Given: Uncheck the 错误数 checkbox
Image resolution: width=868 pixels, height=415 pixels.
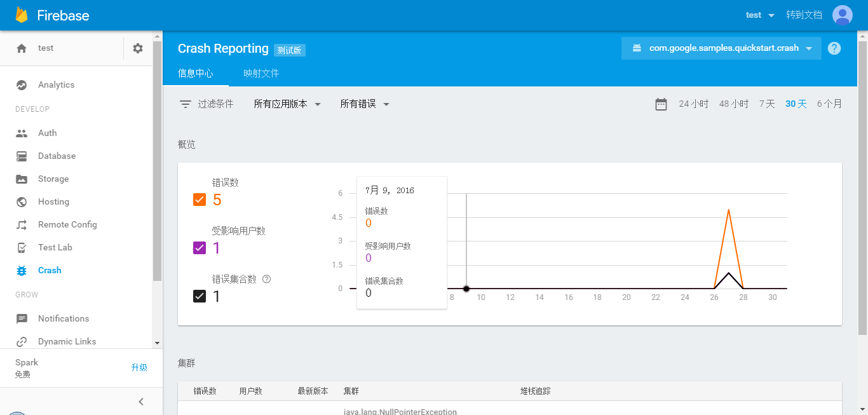Looking at the screenshot, I should pyautogui.click(x=200, y=199).
